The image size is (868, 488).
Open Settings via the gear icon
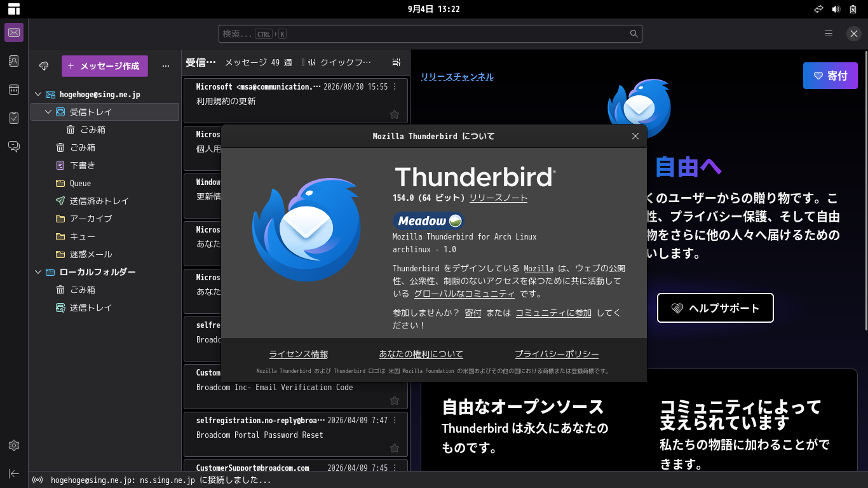click(x=14, y=445)
